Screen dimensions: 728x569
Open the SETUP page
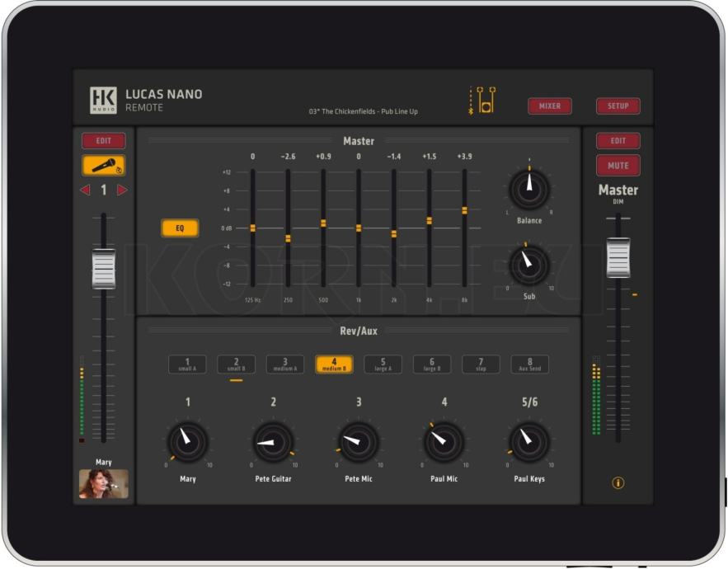[618, 106]
